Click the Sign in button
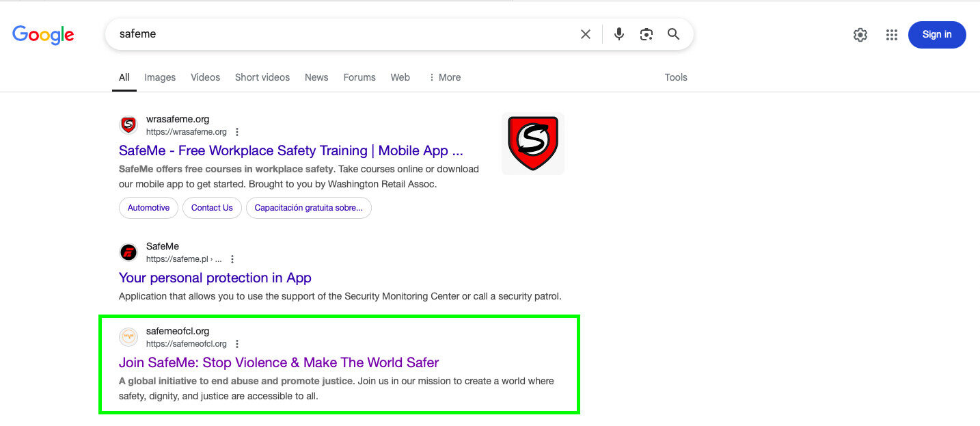Image resolution: width=980 pixels, height=426 pixels. [937, 35]
